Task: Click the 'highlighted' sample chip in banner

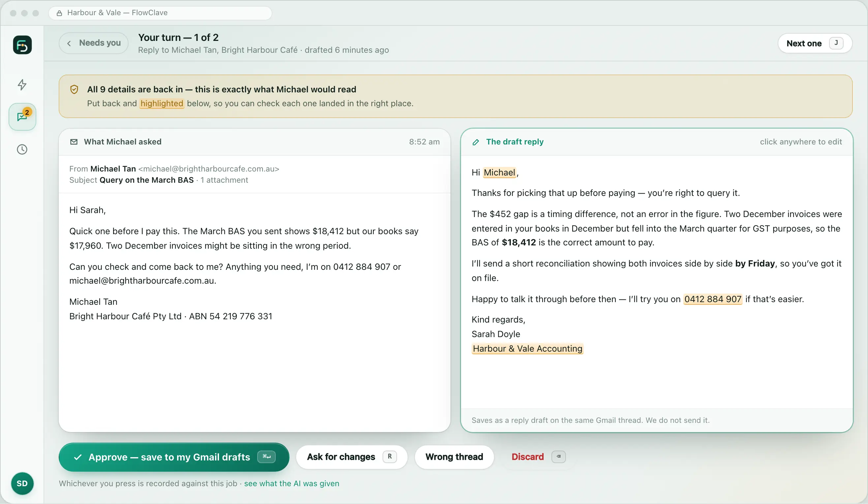Action: click(x=162, y=104)
